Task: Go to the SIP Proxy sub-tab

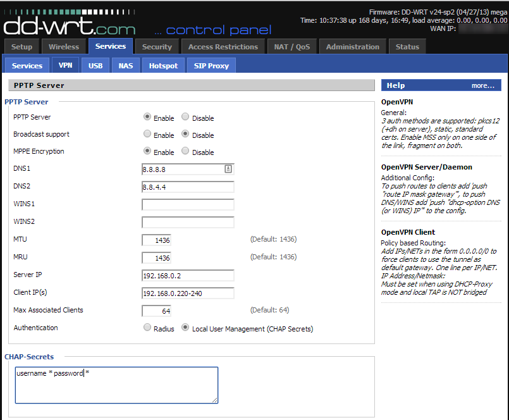Action: pyautogui.click(x=211, y=65)
